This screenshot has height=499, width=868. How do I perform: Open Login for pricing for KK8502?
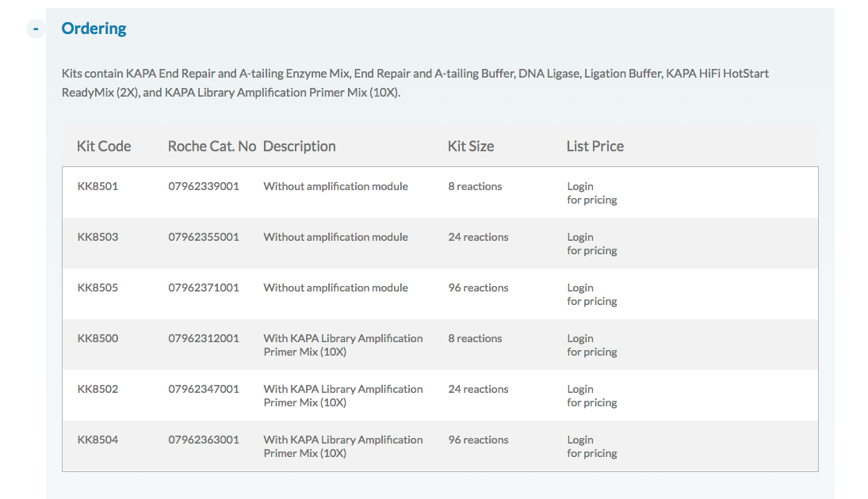click(592, 396)
